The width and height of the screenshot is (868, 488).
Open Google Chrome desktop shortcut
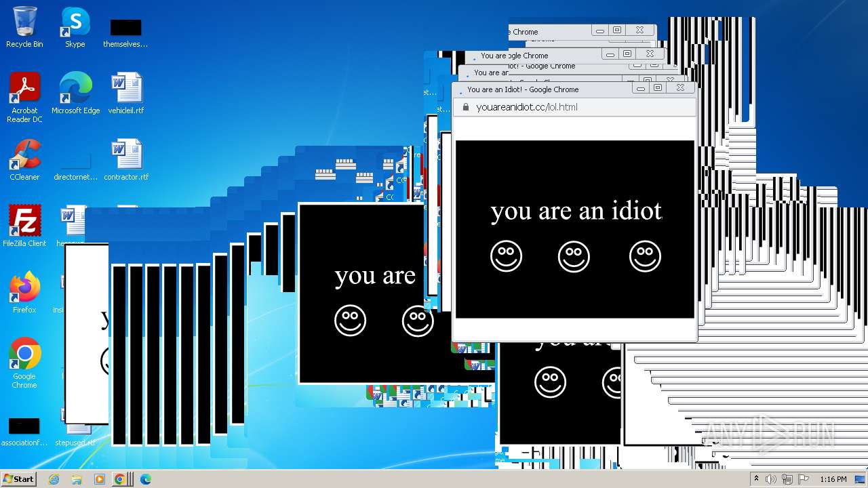tap(24, 363)
